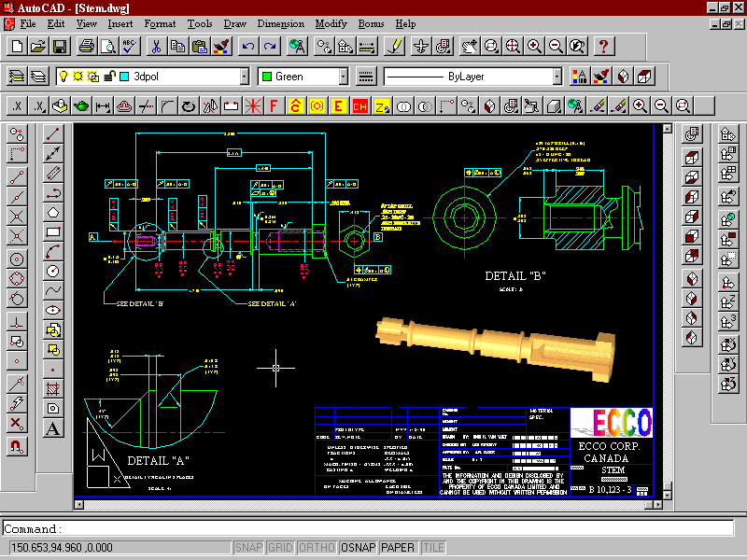Toggle OSNAP mode in status bar

[x=359, y=548]
